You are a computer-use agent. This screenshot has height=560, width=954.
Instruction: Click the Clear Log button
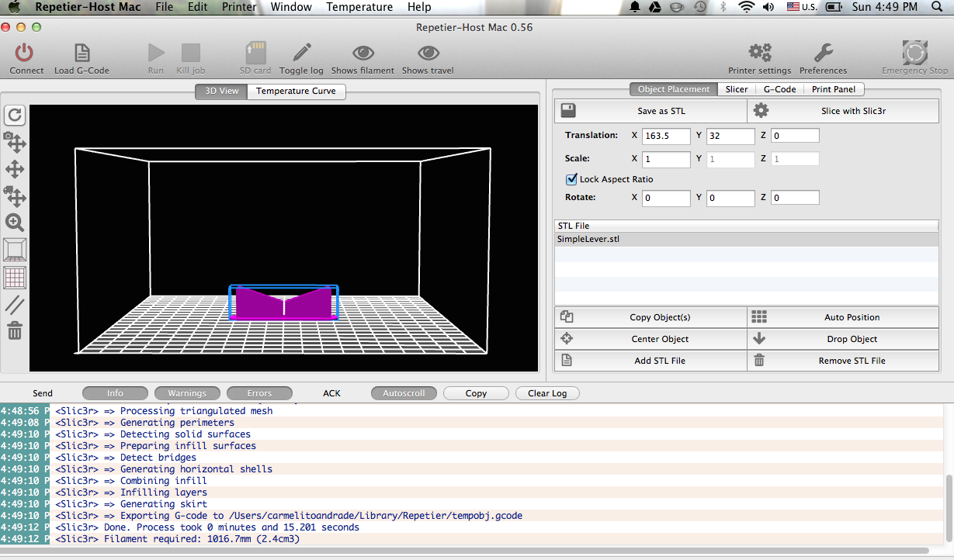(547, 393)
